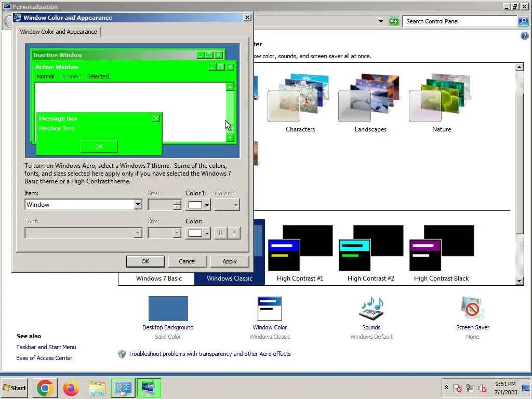
Task: Click Apply in the appearance dialog
Action: [x=229, y=261]
